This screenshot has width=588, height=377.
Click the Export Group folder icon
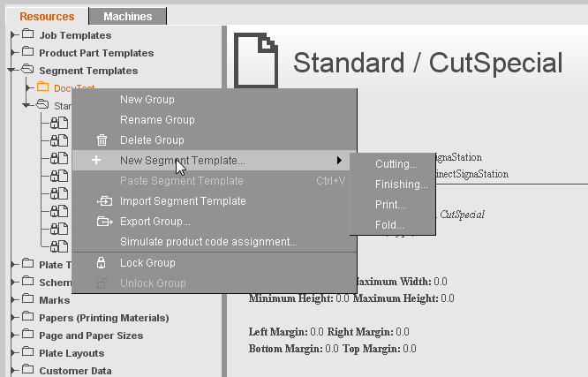[x=103, y=222]
